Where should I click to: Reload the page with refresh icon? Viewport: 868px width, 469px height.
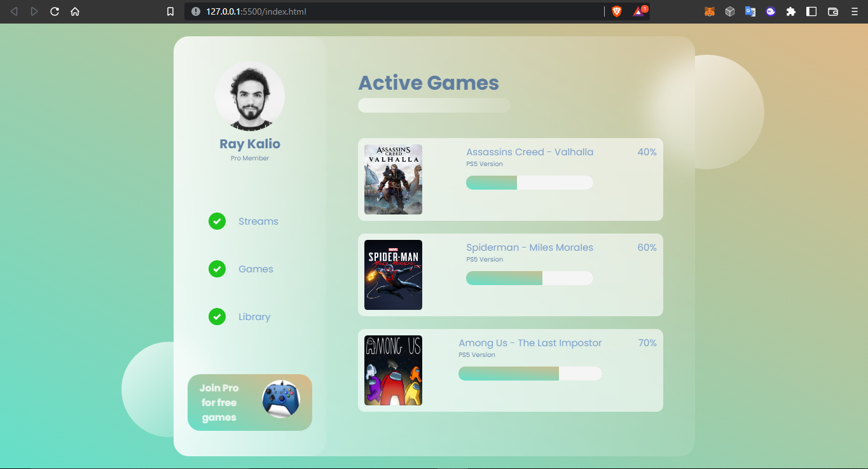(55, 11)
